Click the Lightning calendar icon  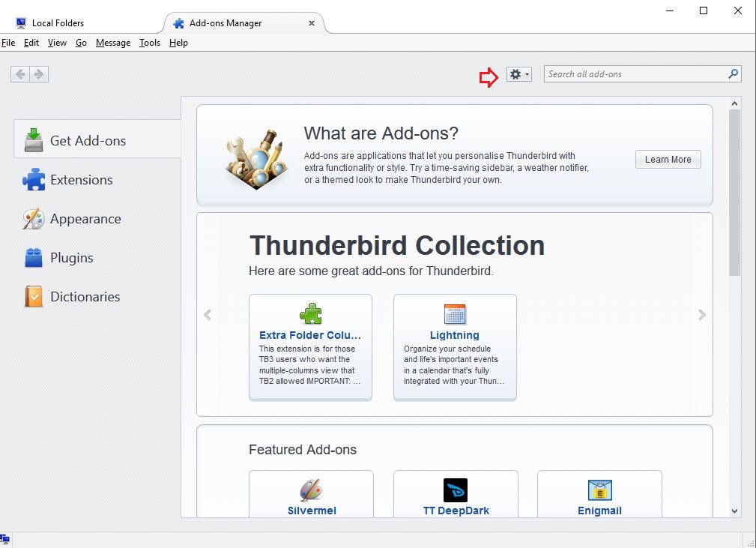[455, 314]
